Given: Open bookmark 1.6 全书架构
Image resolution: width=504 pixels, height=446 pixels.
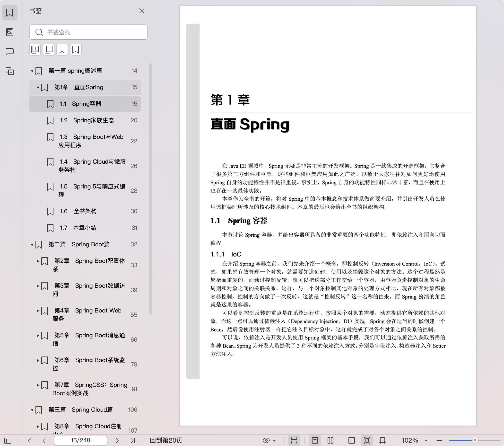Looking at the screenshot, I should [85, 211].
